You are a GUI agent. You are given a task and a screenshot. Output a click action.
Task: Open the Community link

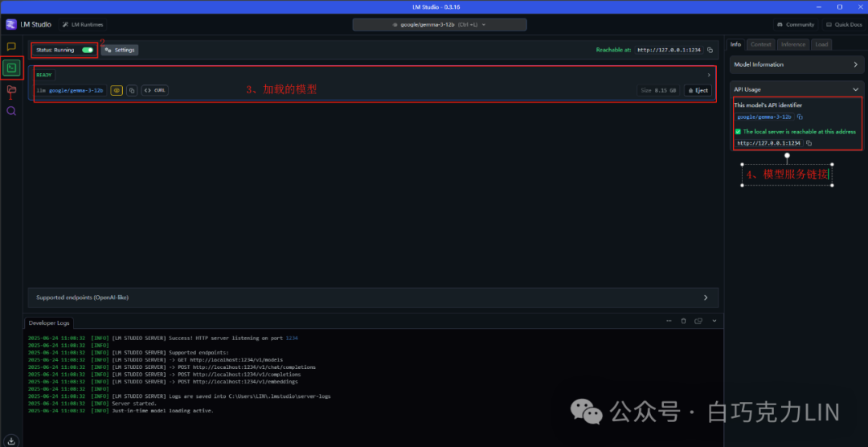click(x=796, y=24)
